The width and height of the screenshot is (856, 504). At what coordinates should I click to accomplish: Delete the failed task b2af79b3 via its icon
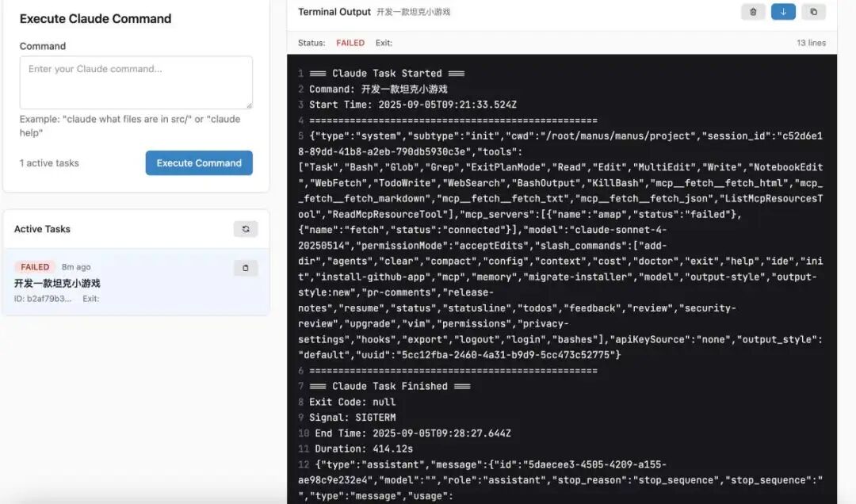[x=246, y=268]
